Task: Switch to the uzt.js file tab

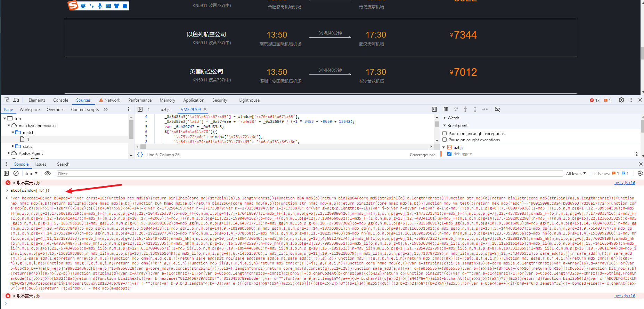Action: click(165, 110)
